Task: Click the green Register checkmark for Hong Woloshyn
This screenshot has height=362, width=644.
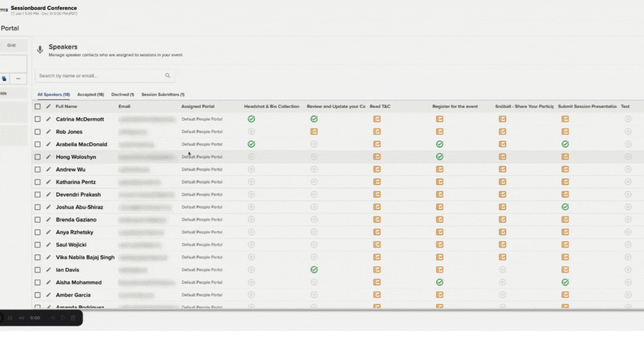Action: click(439, 156)
